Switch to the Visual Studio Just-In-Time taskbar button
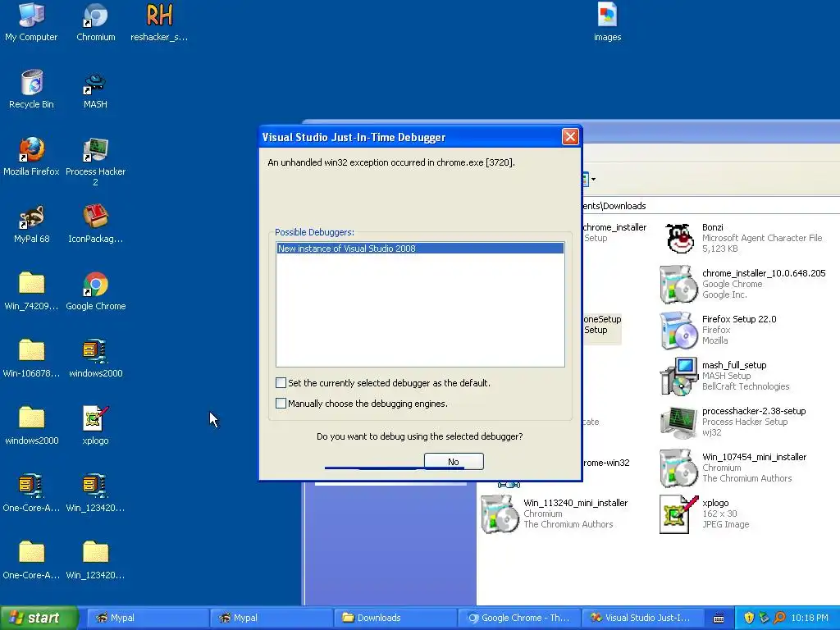The height and width of the screenshot is (630, 840). 642,618
